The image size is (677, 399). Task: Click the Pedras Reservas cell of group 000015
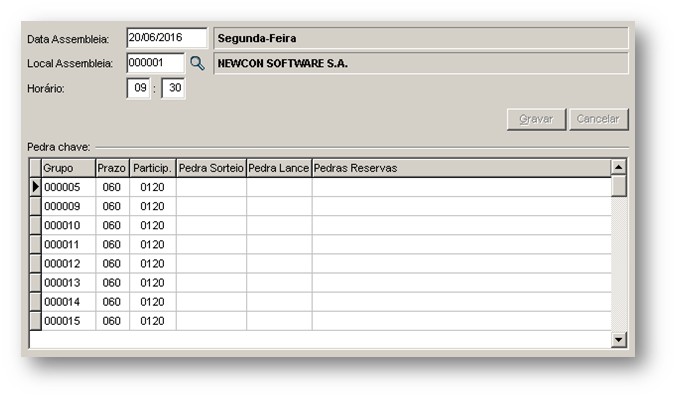point(462,321)
